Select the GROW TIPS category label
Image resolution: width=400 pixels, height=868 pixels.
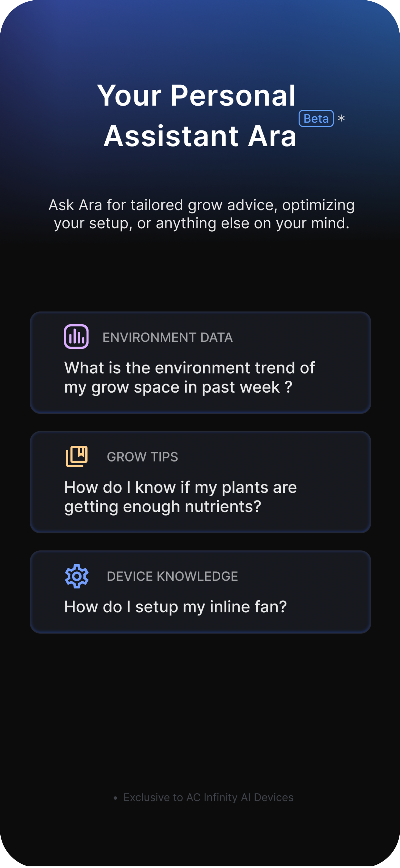click(x=142, y=457)
